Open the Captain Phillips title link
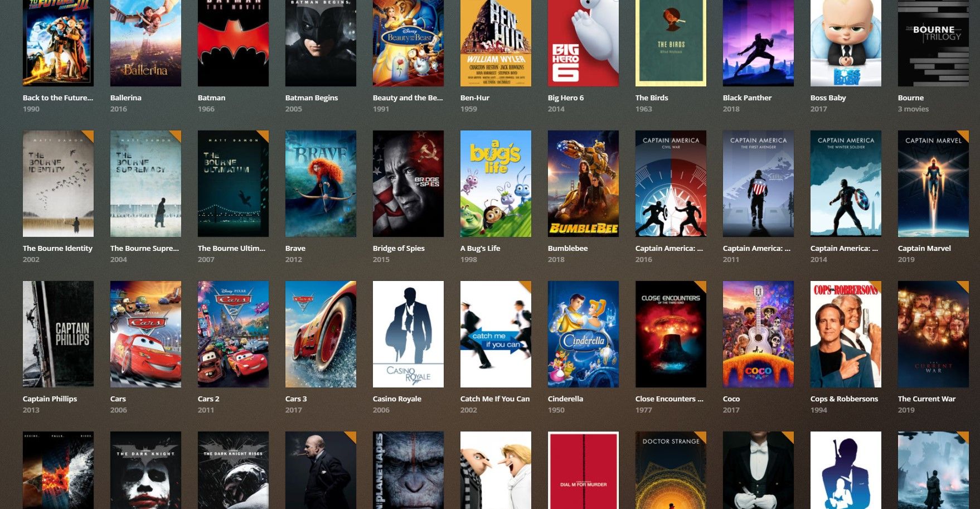980x509 pixels. tap(50, 399)
